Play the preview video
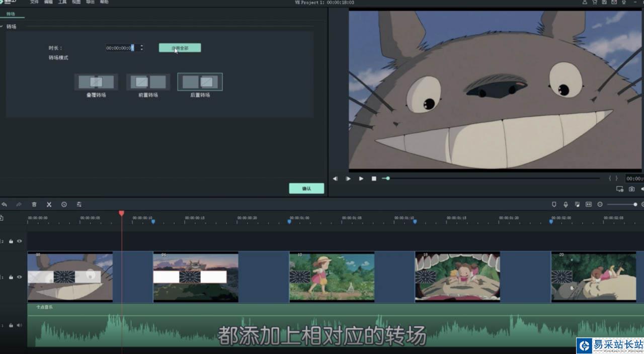The width and height of the screenshot is (644, 354). pyautogui.click(x=361, y=179)
